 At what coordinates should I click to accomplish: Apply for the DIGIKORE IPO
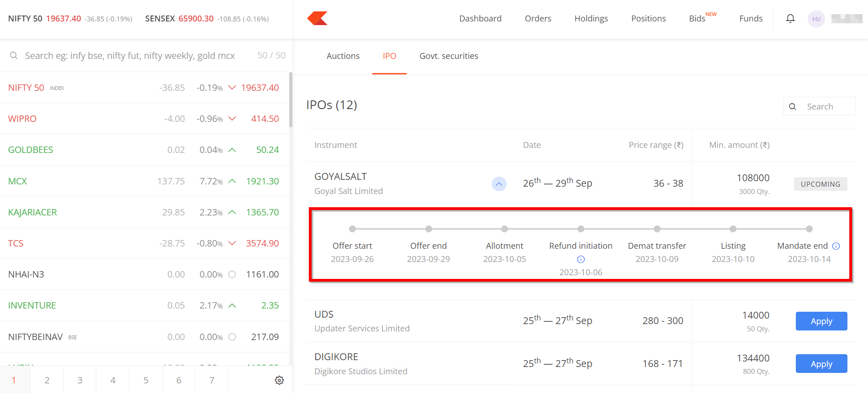821,364
